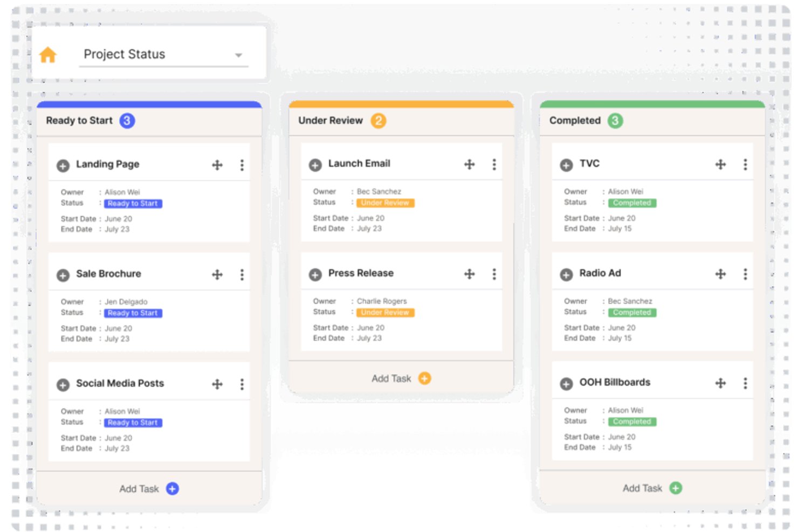
Task: Click the TVC Completed status tag
Action: click(x=632, y=203)
